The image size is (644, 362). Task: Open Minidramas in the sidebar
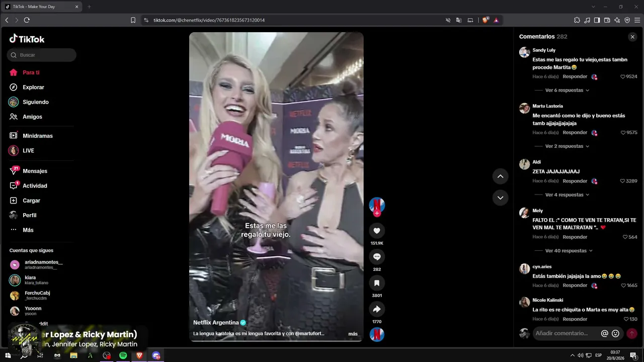pos(38,136)
